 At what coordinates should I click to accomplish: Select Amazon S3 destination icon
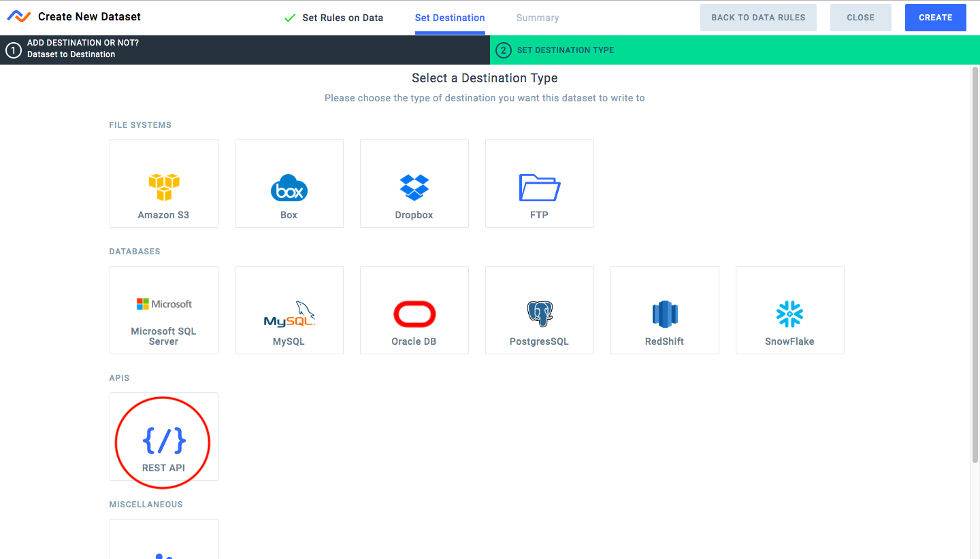164,187
